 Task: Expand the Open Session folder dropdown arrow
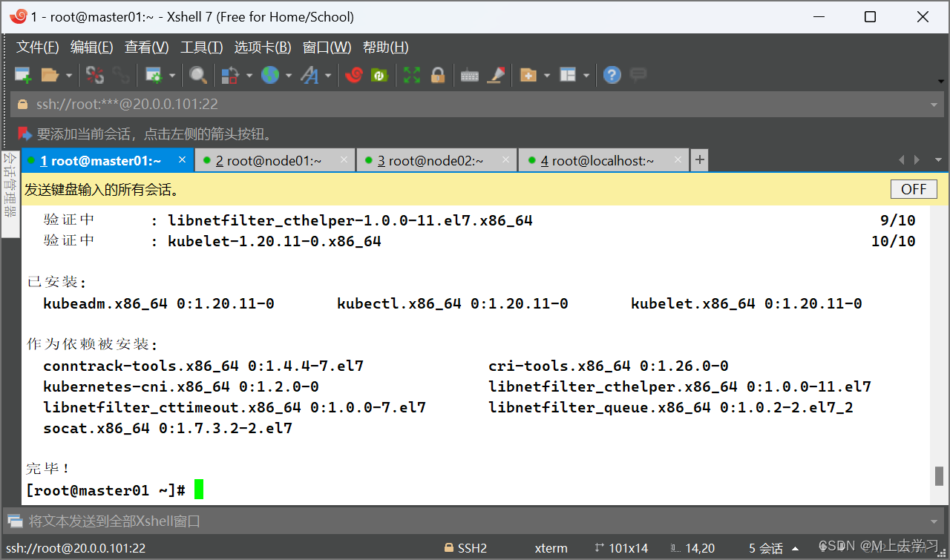point(69,75)
